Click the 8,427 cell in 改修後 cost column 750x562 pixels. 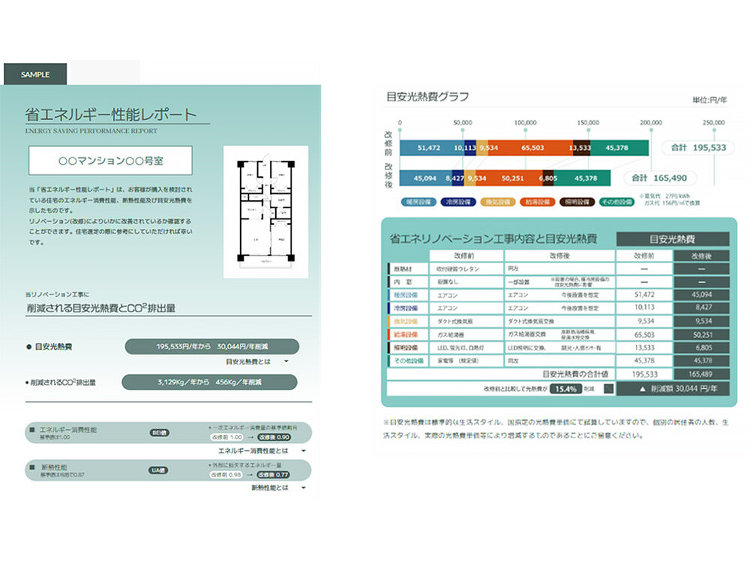pyautogui.click(x=701, y=308)
